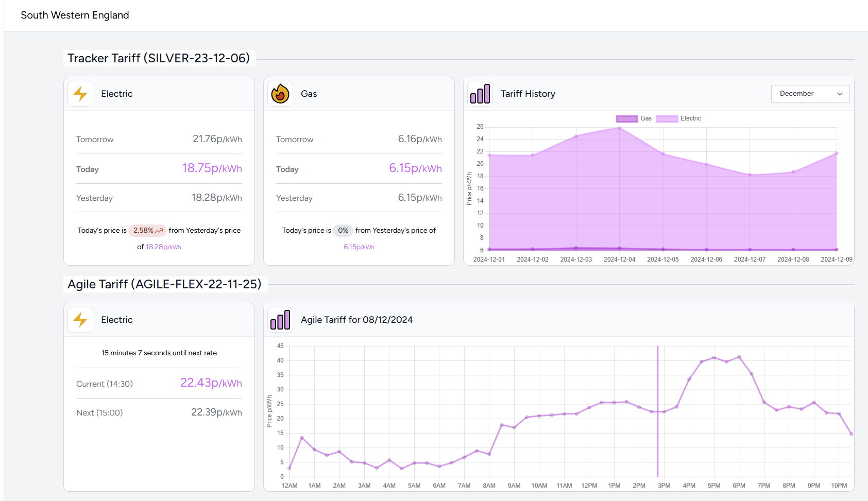
Task: Click the Tariff History title
Action: 528,94
